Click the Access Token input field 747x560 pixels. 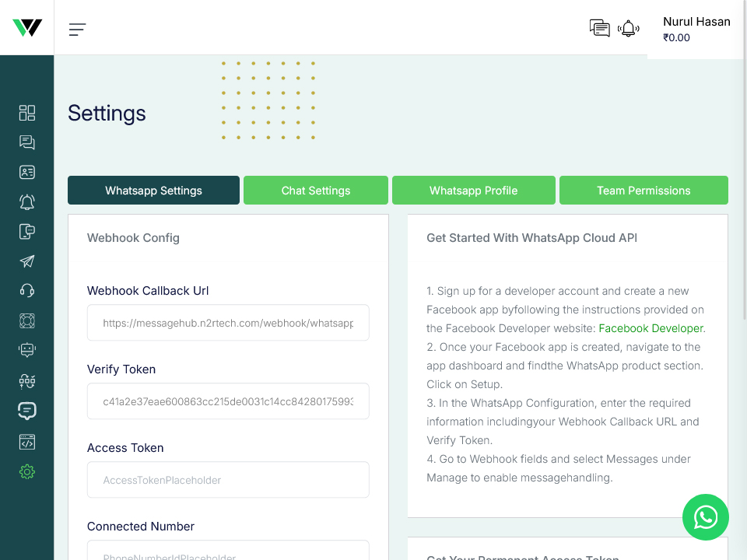(228, 480)
